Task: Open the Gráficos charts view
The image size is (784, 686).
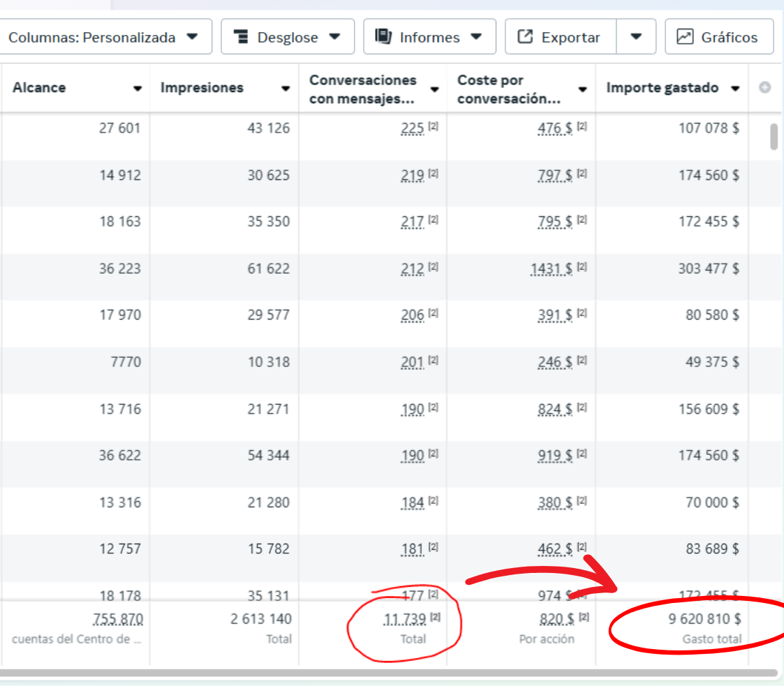Action: point(719,36)
